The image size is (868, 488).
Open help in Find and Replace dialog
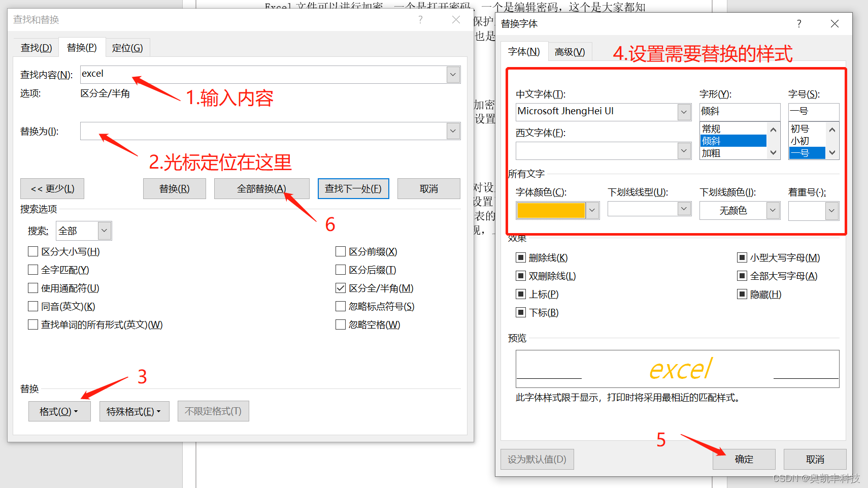420,20
